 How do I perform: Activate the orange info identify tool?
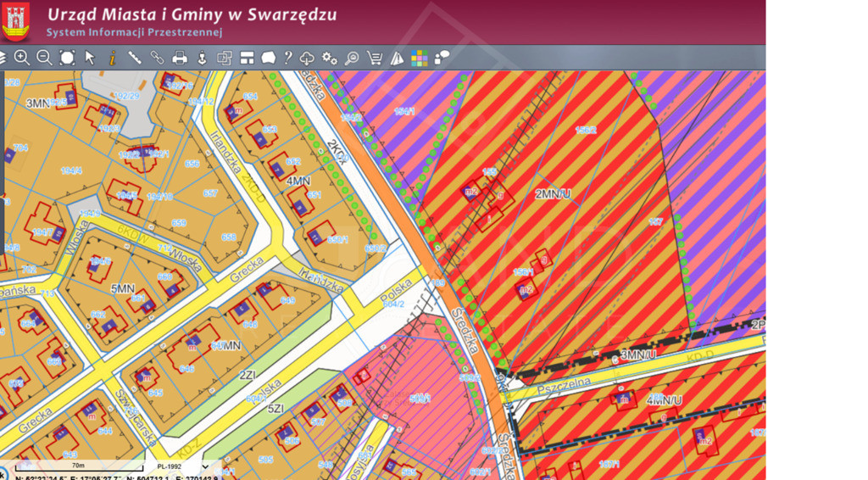tap(112, 58)
